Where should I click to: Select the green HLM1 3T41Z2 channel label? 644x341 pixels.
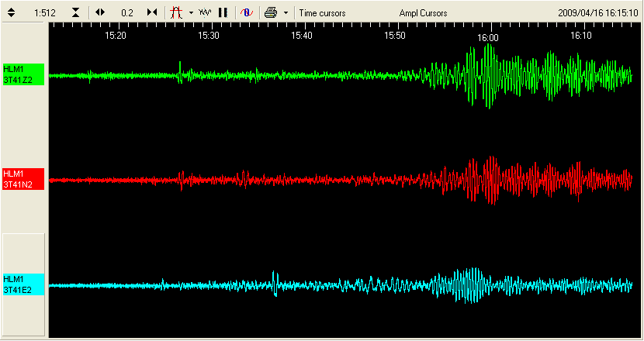click(23, 75)
